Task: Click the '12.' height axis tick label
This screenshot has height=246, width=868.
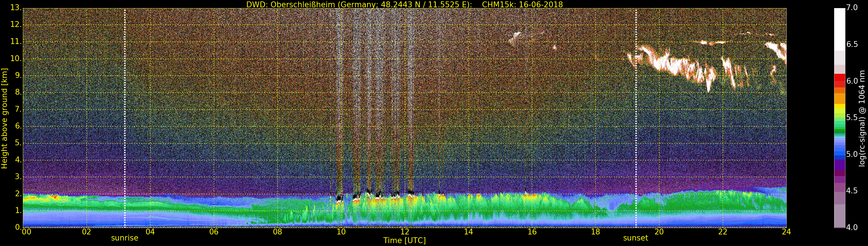Action: pos(16,25)
